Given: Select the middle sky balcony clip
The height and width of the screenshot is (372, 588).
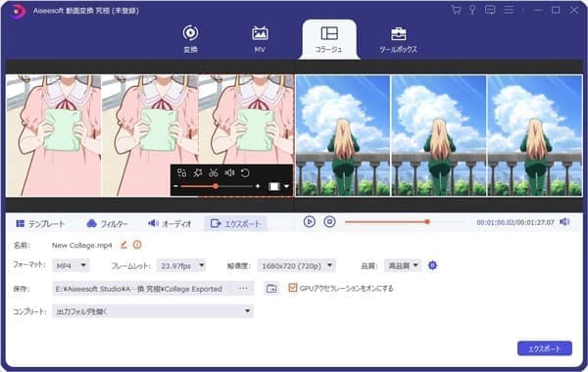Looking at the screenshot, I should (x=438, y=135).
